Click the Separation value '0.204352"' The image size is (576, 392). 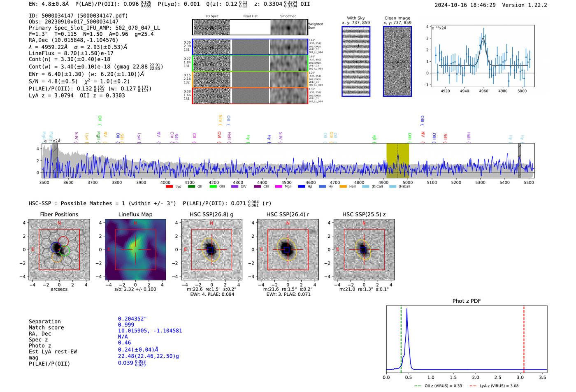(x=132, y=319)
